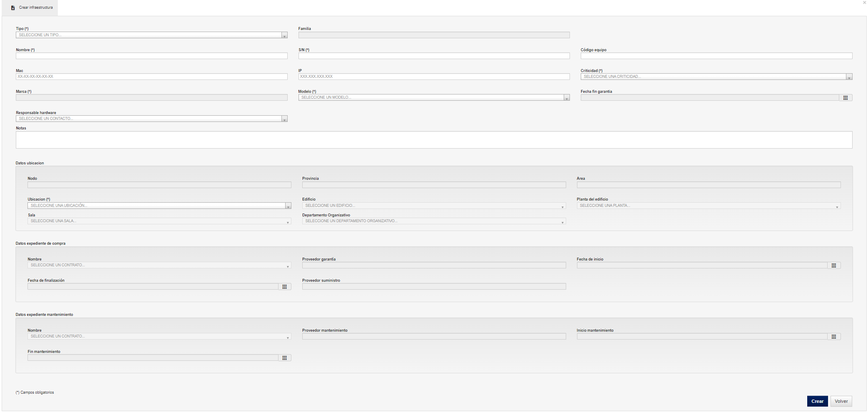Click the Código equipo input field
The image size is (868, 412).
[716, 56]
